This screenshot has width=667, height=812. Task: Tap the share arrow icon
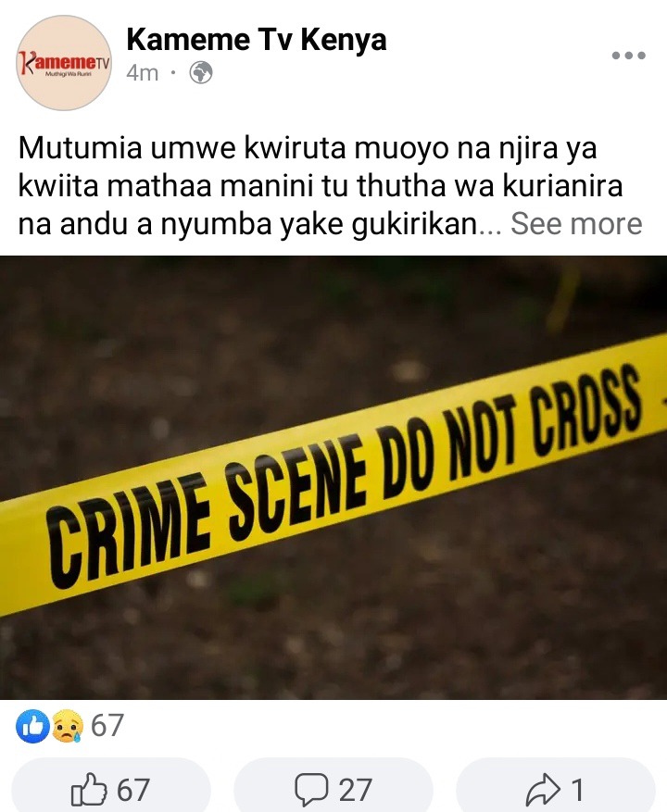click(543, 789)
